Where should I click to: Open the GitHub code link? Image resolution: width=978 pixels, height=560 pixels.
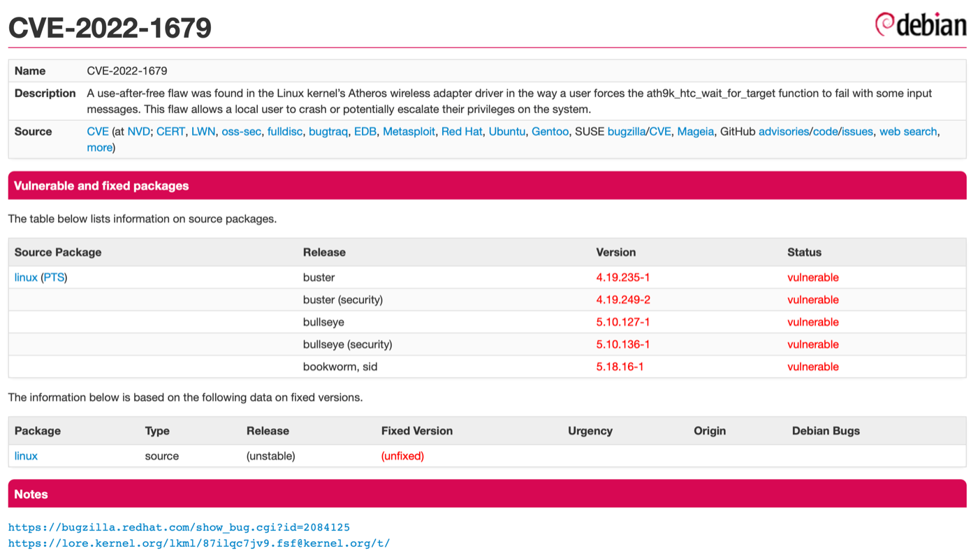tap(825, 131)
